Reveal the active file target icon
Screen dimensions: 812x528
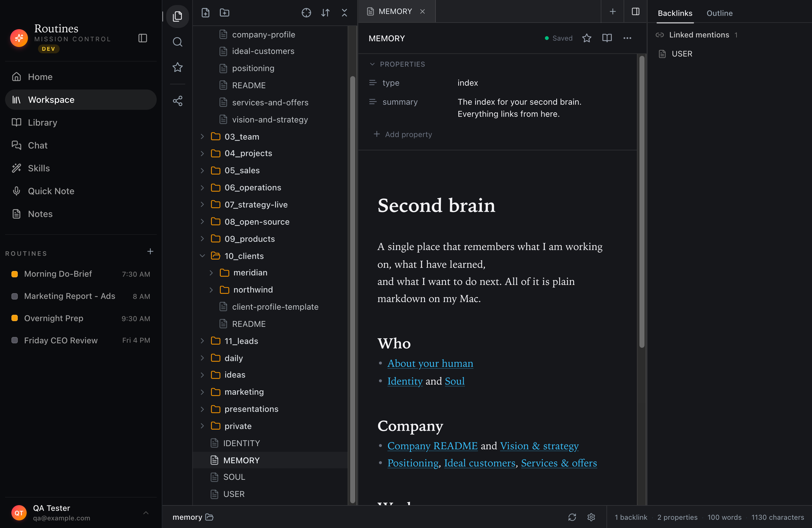coord(306,13)
